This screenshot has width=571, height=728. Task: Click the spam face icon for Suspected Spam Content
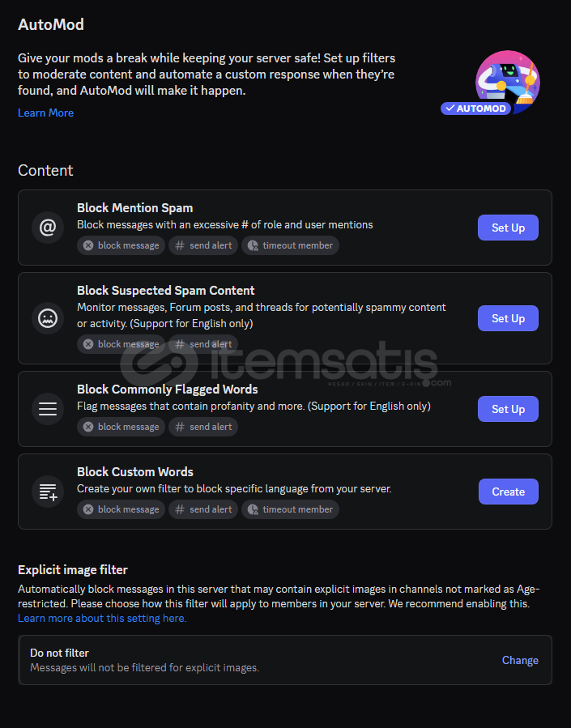[x=47, y=318]
